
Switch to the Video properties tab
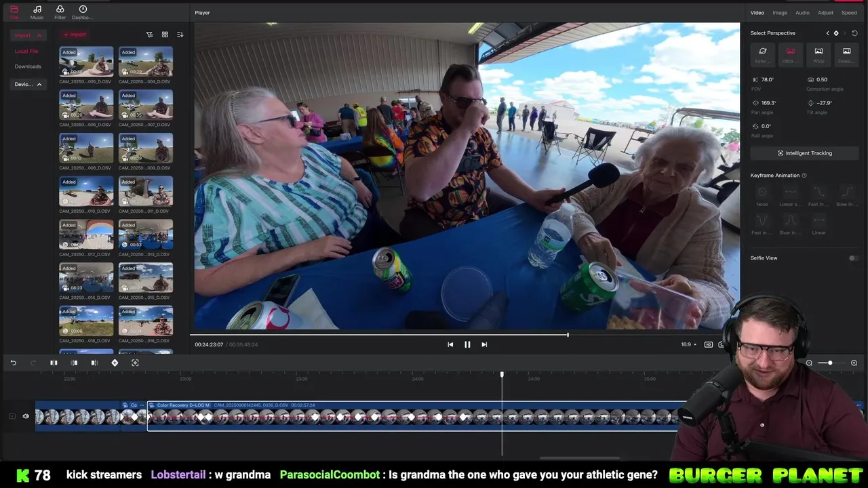(x=757, y=13)
